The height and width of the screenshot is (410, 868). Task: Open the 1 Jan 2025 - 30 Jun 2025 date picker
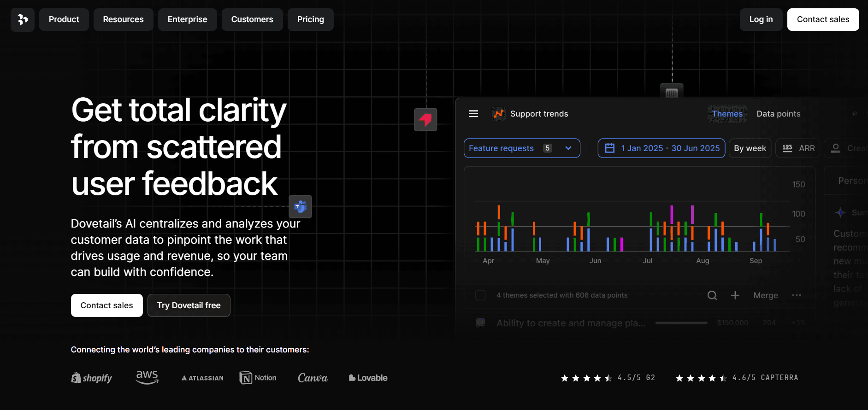(661, 148)
